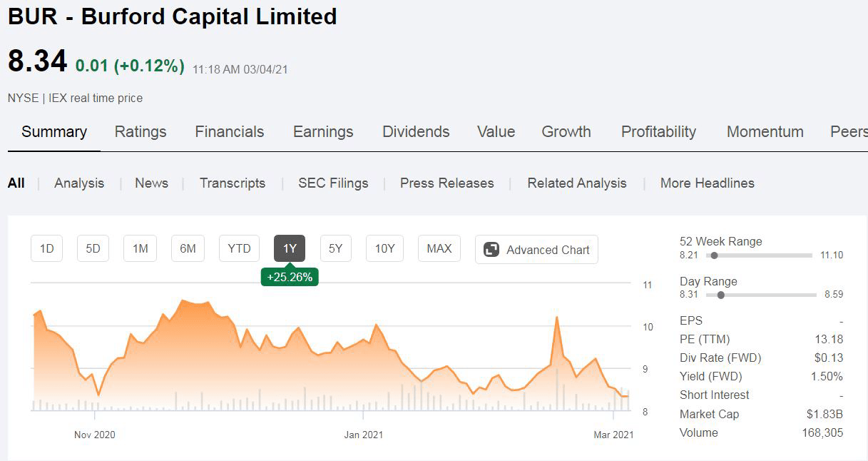Click the Yield (FWD) value 1.50%

coord(827,376)
